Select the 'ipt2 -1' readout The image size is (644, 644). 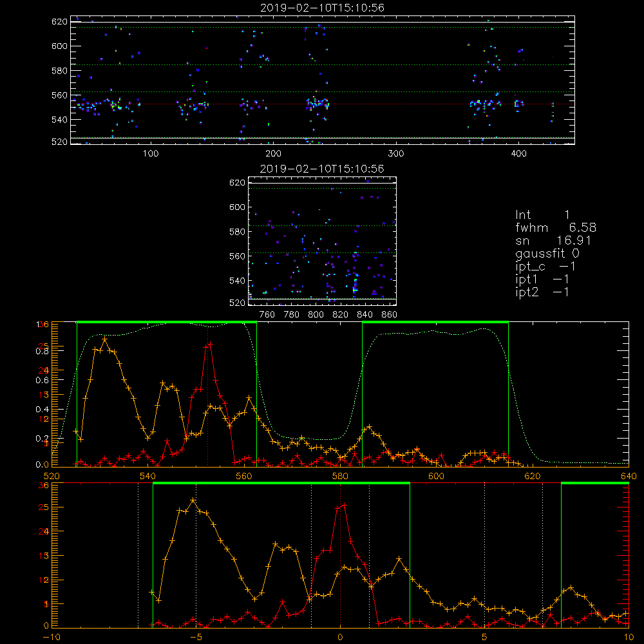pos(542,292)
